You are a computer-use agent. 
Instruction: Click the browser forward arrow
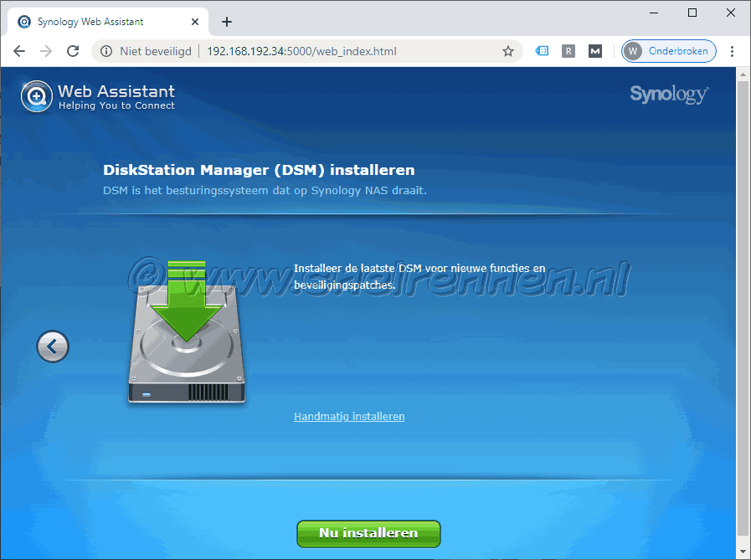click(46, 51)
